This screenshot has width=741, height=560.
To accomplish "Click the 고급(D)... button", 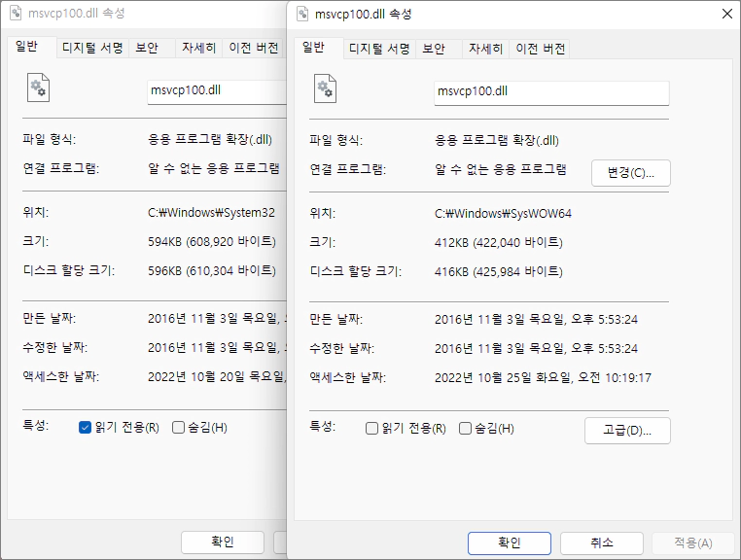I will point(627,431).
